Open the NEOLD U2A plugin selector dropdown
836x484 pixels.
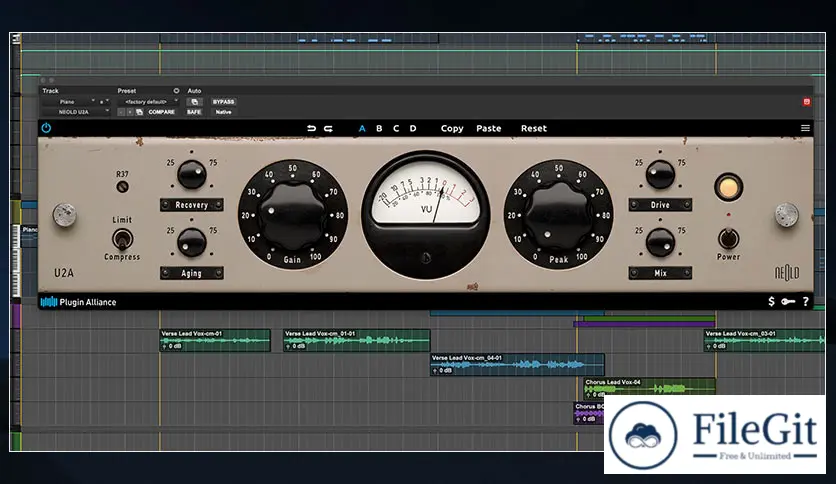pos(76,112)
